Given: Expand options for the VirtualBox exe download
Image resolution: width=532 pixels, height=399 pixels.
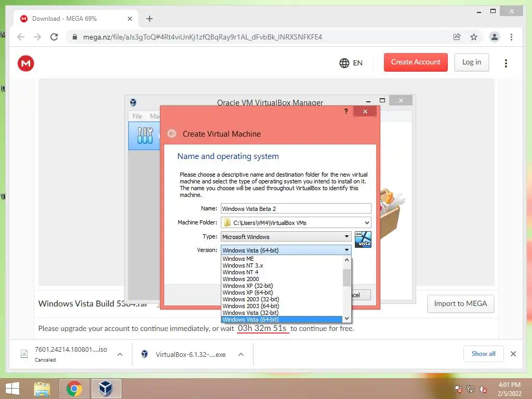Looking at the screenshot, I should 241,354.
